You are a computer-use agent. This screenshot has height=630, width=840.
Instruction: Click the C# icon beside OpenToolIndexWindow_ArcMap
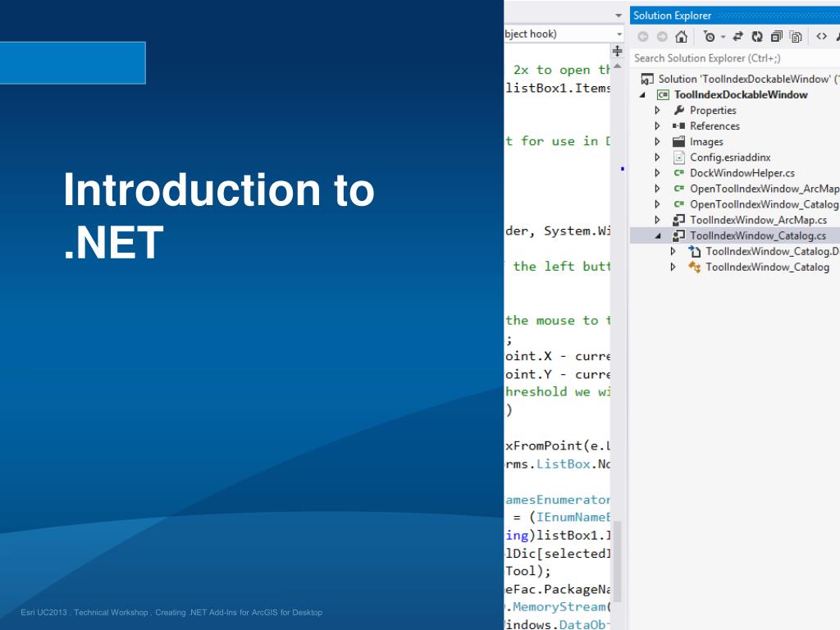pyautogui.click(x=678, y=189)
